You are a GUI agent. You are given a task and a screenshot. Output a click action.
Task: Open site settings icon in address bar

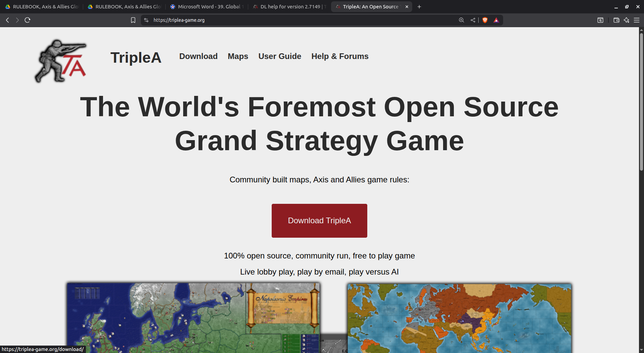(146, 20)
